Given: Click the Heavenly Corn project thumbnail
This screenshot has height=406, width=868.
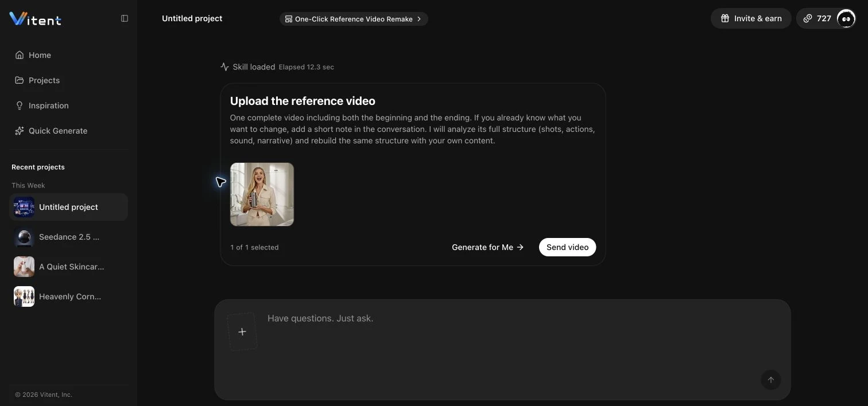Looking at the screenshot, I should point(24,296).
